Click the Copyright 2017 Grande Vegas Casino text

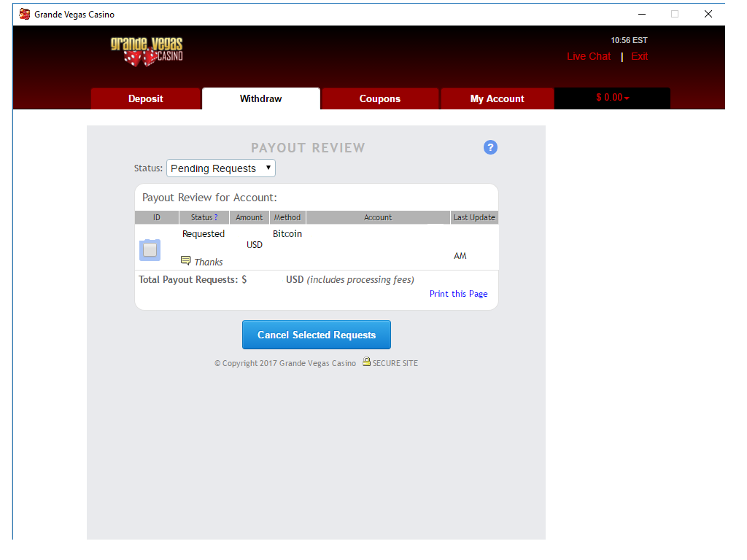[285, 363]
